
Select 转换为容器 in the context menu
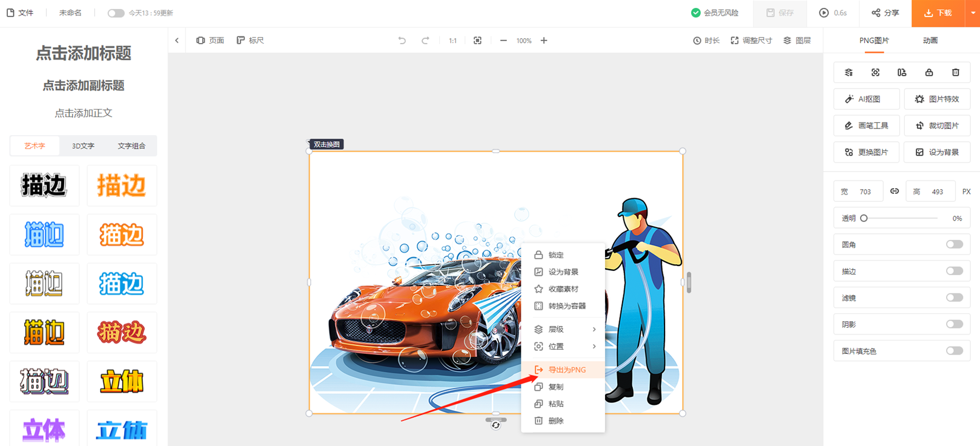click(563, 306)
